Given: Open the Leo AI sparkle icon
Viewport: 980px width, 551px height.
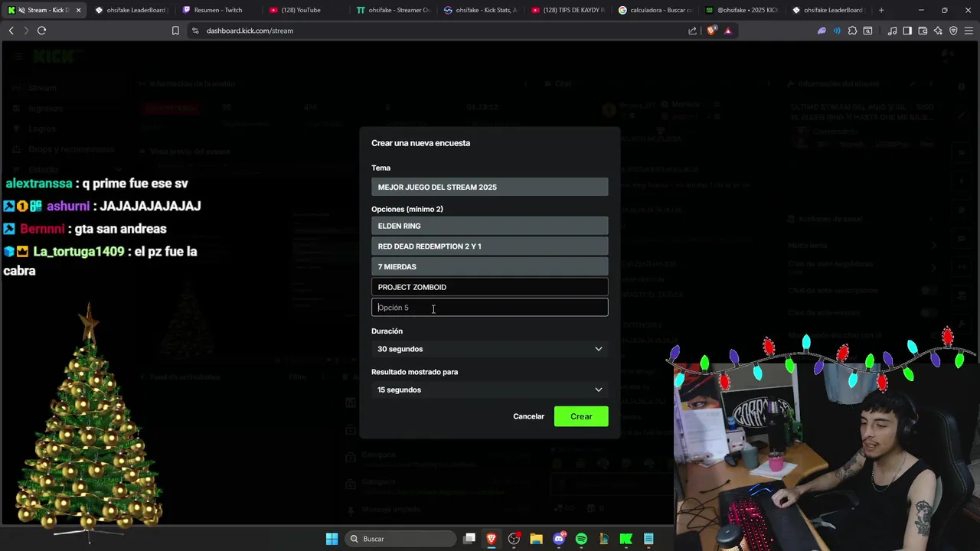Looking at the screenshot, I should (938, 31).
